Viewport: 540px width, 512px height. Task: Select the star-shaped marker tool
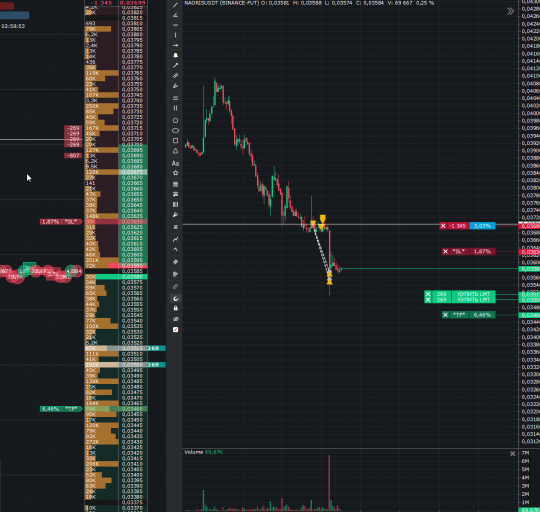(x=175, y=173)
